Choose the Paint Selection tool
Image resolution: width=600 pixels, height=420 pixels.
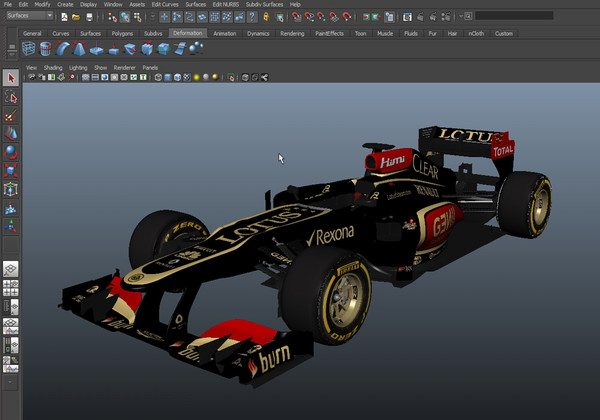(x=11, y=116)
